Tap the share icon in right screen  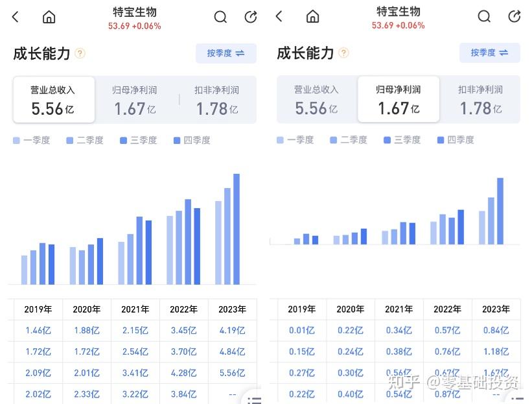[515, 16]
